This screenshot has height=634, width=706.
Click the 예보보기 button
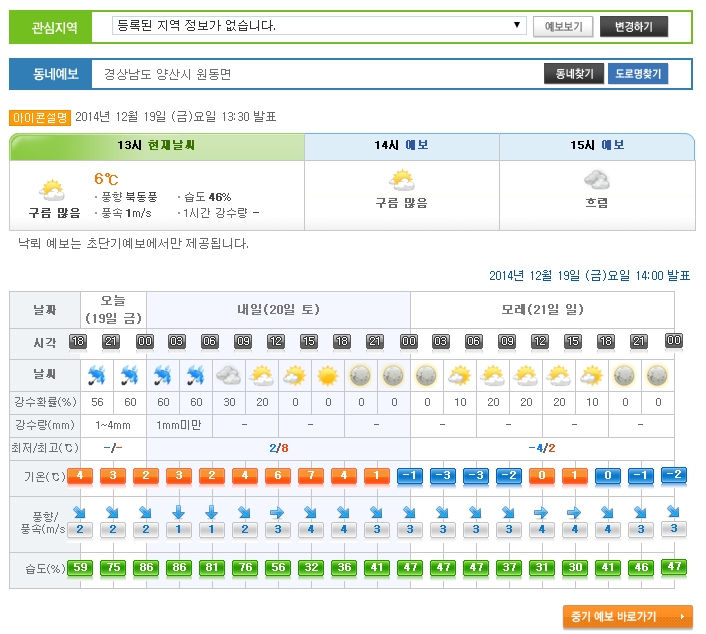[x=563, y=27]
